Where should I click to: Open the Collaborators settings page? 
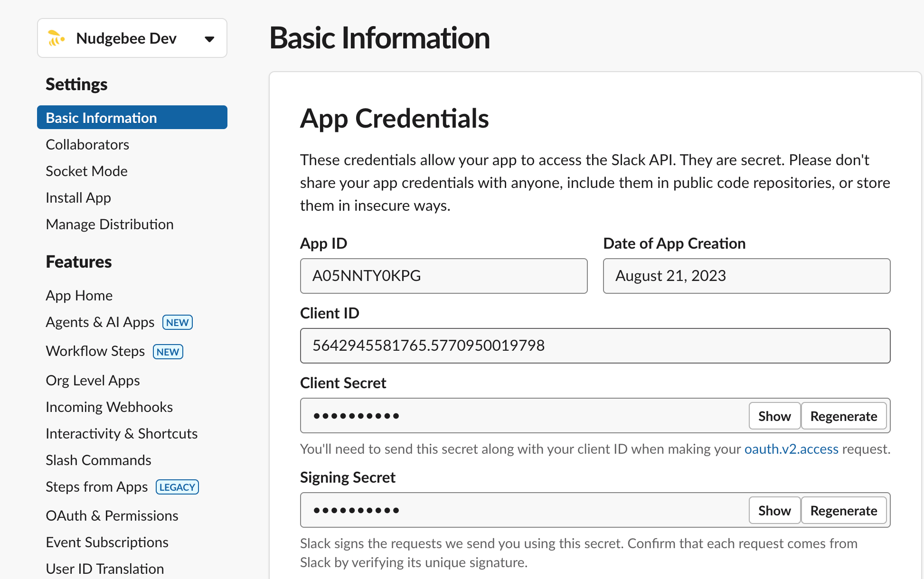click(87, 144)
